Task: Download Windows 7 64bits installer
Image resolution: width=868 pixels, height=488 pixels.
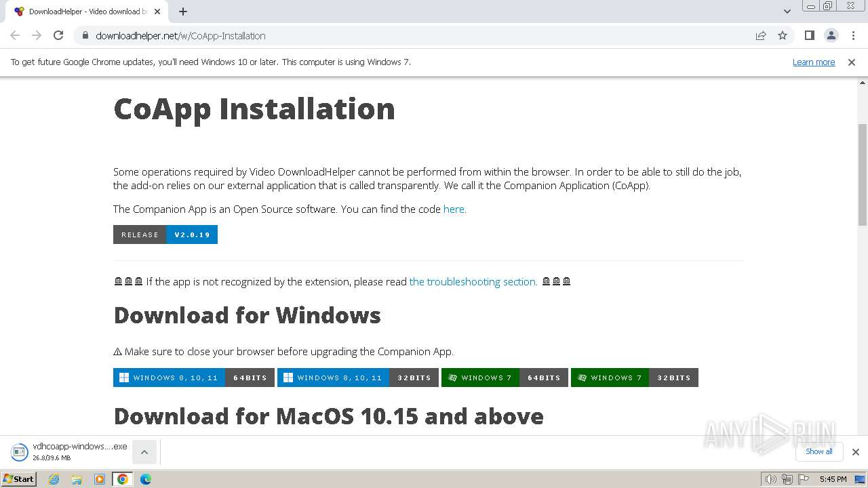Action: (x=505, y=378)
